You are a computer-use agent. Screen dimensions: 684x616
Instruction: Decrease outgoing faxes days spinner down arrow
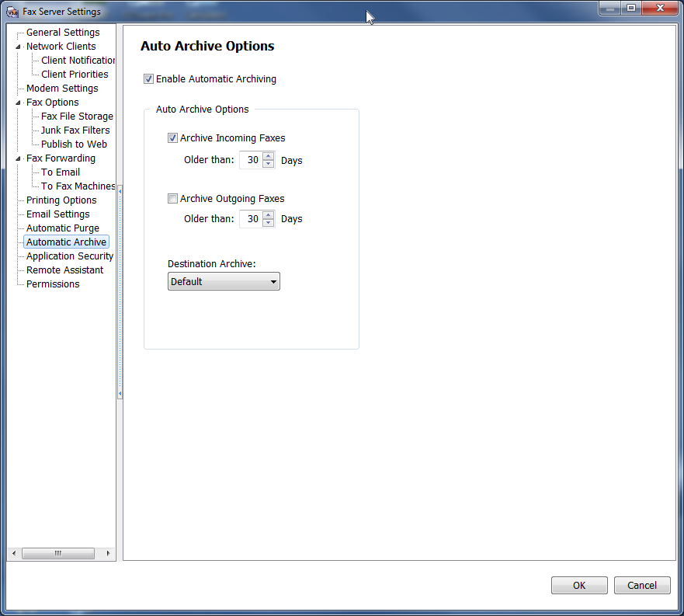pos(269,223)
